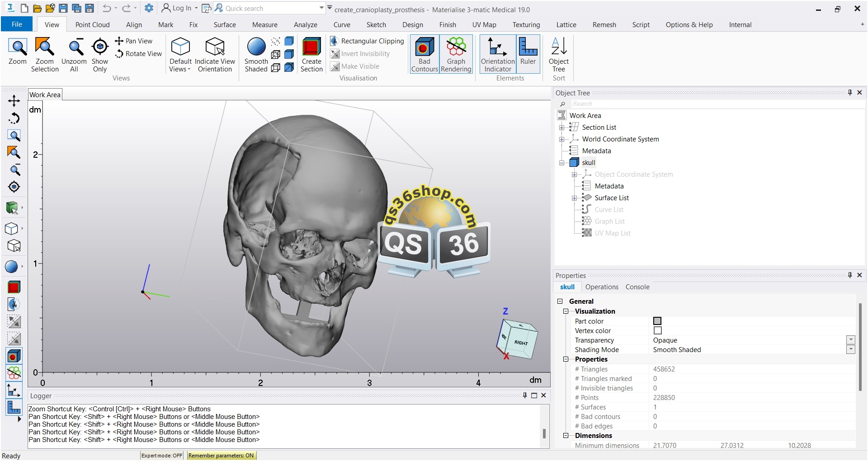The image size is (868, 461).
Task: Open Indicate View Orientation tool
Action: [215, 55]
